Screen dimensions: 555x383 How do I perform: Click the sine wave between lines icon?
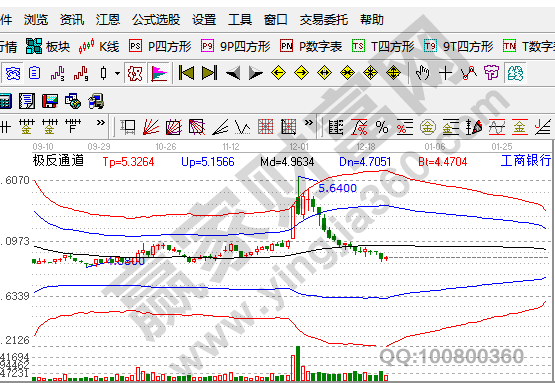coord(497,127)
